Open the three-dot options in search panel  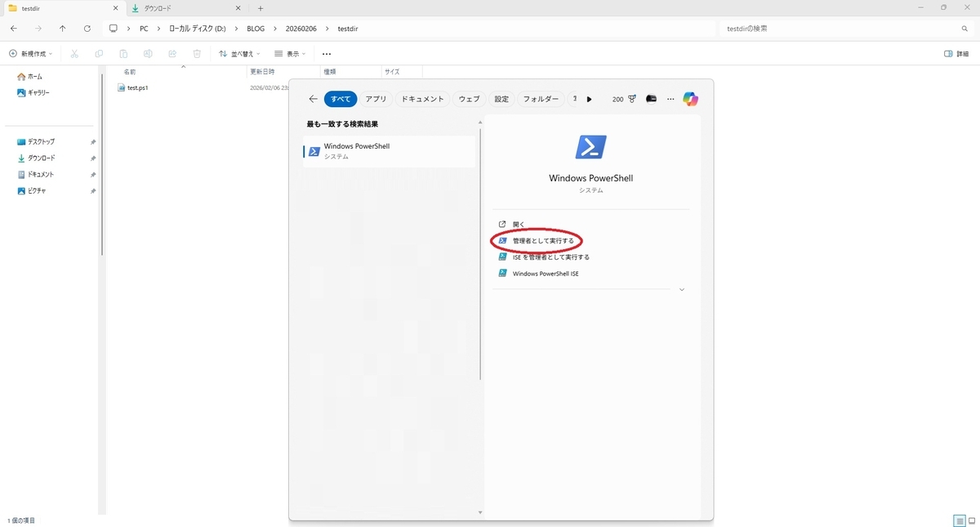(670, 99)
